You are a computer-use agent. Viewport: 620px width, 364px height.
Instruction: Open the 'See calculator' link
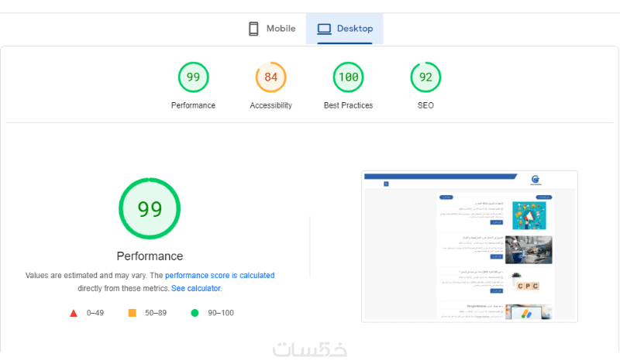[196, 289]
